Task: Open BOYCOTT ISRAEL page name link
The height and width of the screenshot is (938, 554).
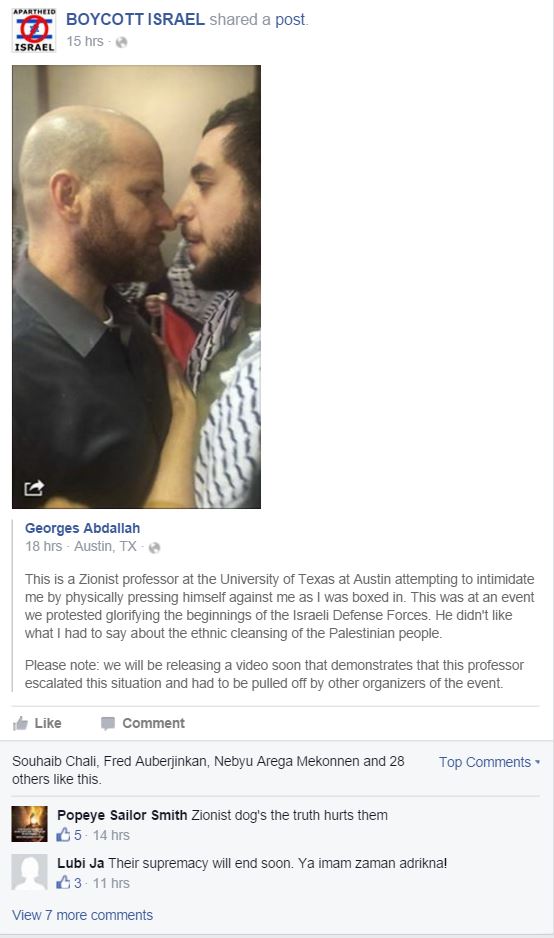Action: coord(135,20)
